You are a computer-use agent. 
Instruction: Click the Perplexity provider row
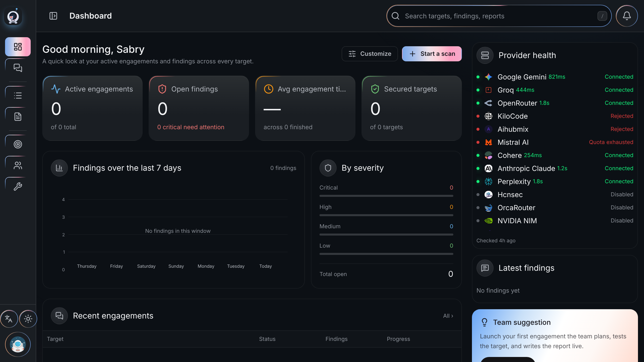click(555, 182)
